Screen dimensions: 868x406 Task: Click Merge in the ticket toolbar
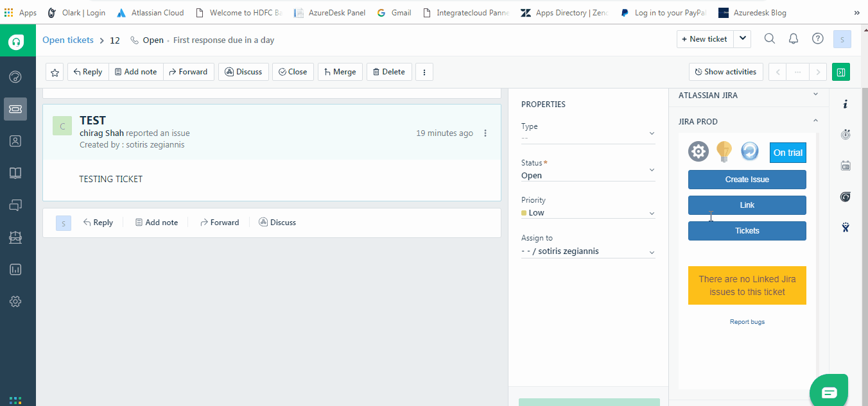tap(340, 72)
